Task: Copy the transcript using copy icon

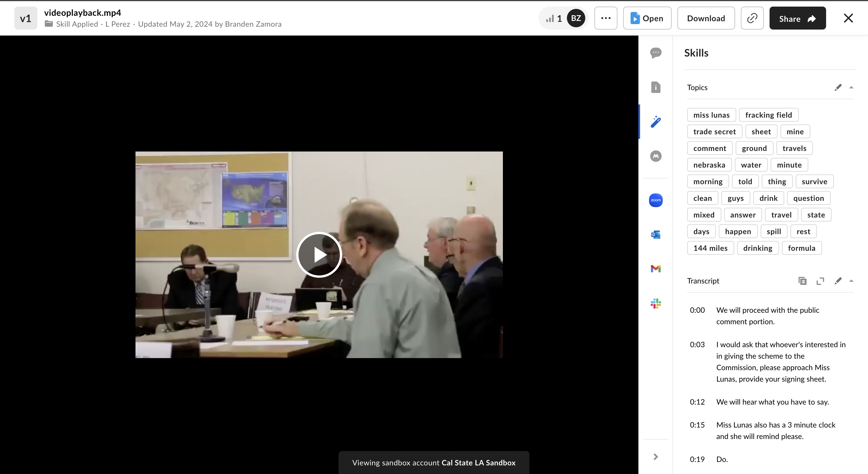Action: (x=802, y=281)
